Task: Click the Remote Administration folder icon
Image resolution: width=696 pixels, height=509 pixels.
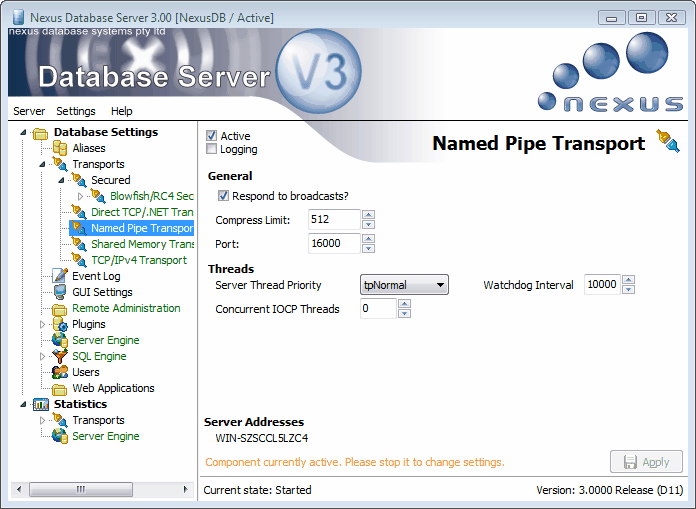Action: coord(59,308)
